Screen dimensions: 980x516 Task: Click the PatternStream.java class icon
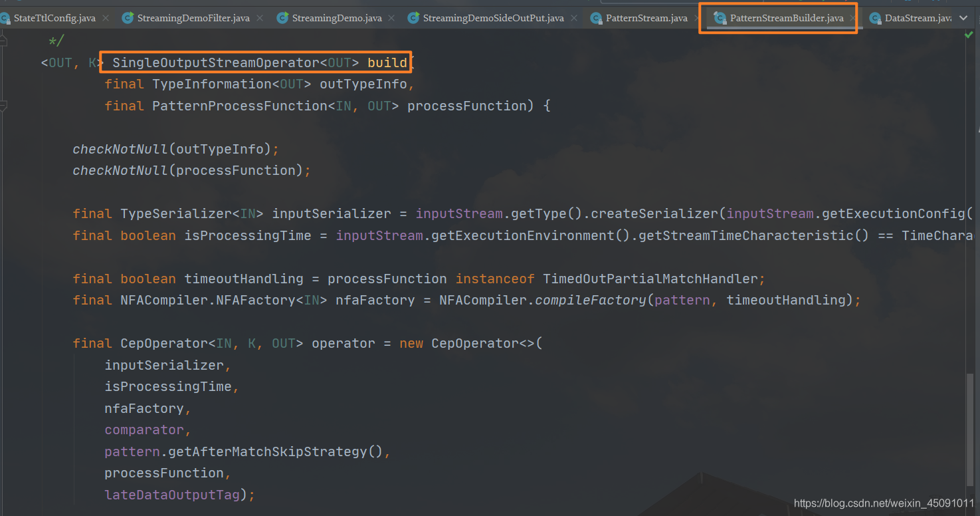click(597, 18)
